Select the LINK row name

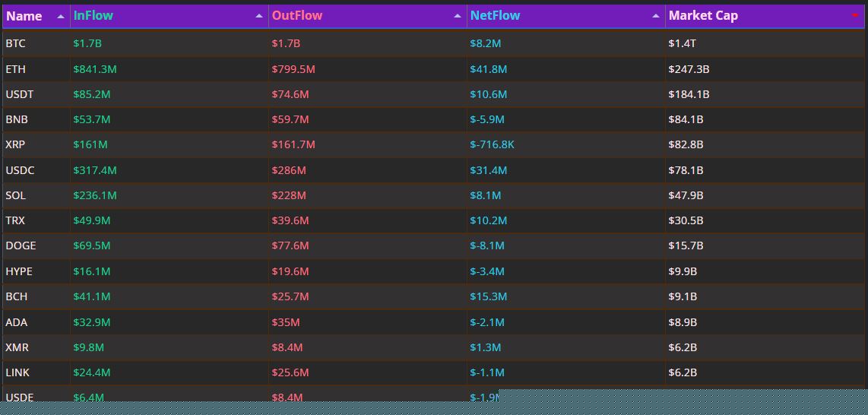click(x=17, y=372)
